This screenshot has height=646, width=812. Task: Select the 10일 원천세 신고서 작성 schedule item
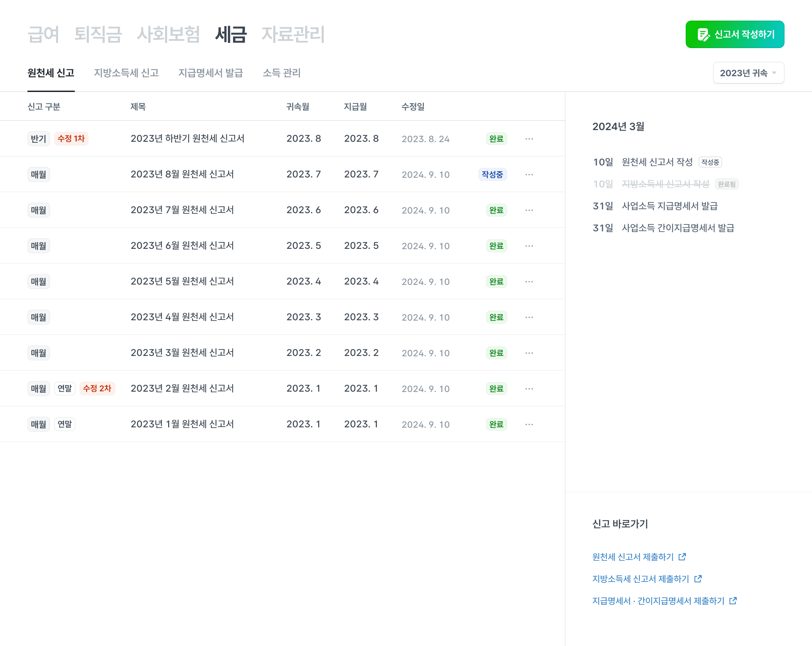[x=657, y=162]
